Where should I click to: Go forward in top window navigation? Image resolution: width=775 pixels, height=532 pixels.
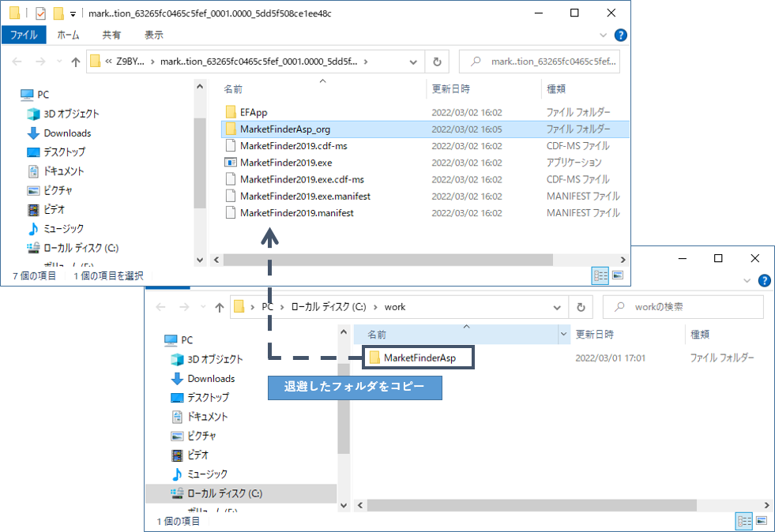point(40,62)
